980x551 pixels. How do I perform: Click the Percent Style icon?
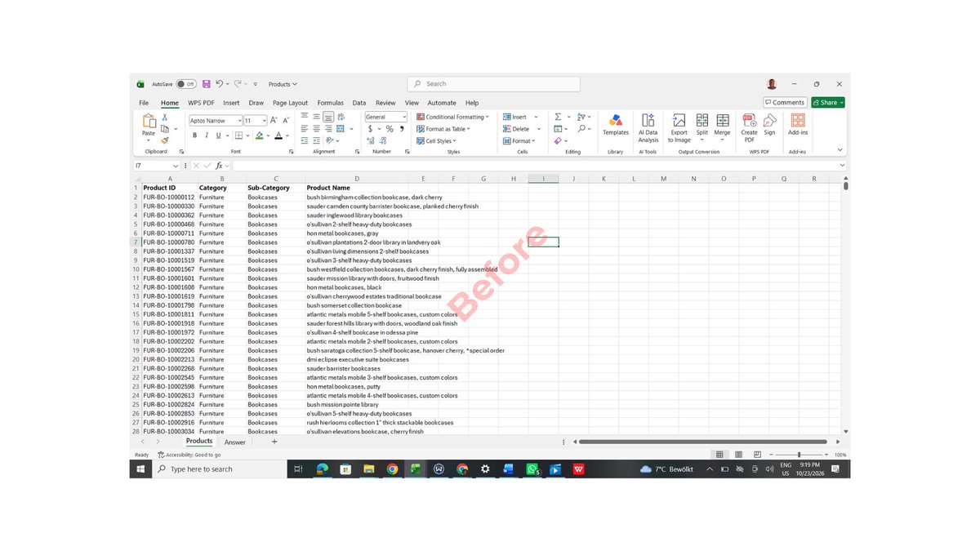[x=390, y=129]
